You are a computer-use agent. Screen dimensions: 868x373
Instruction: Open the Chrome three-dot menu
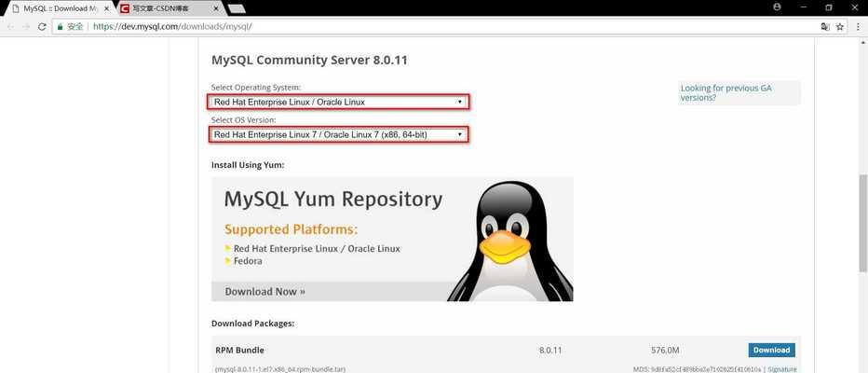coord(858,27)
